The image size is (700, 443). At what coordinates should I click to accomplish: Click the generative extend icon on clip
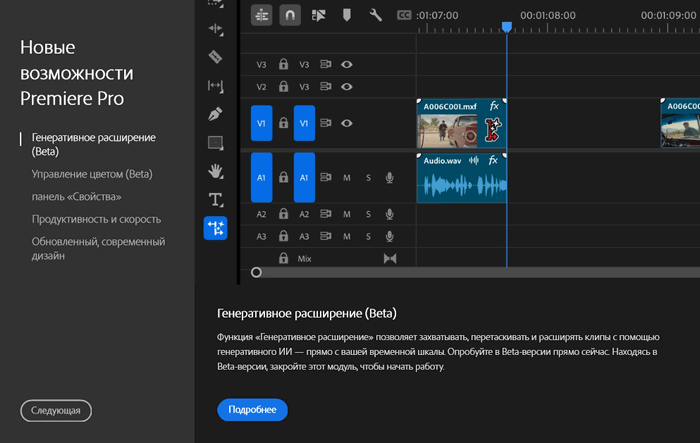click(493, 129)
